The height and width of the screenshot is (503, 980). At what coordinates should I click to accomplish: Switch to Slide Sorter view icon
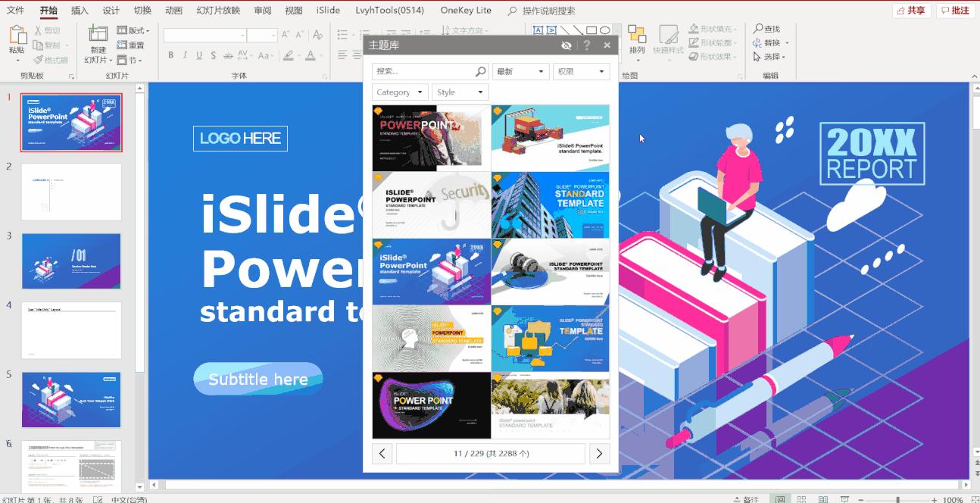(x=801, y=499)
